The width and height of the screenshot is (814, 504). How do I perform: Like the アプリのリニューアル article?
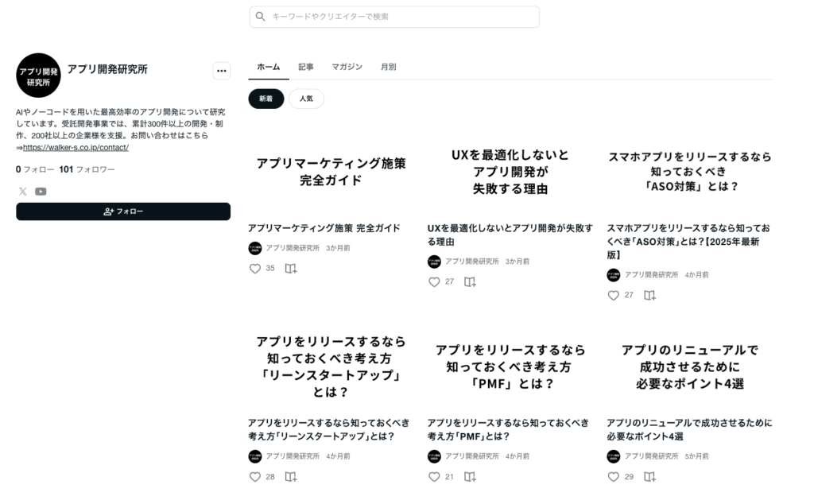613,477
